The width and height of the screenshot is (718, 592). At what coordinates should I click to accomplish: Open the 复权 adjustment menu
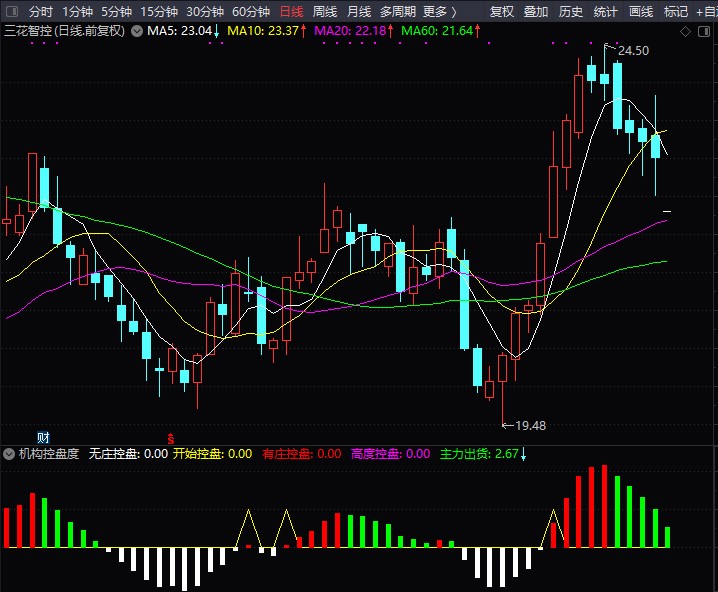click(x=502, y=11)
